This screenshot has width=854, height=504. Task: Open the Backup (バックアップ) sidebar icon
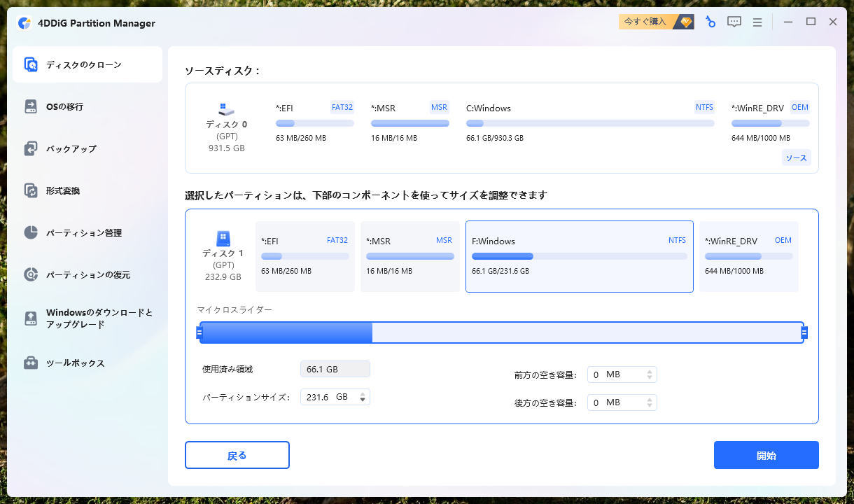tap(31, 148)
